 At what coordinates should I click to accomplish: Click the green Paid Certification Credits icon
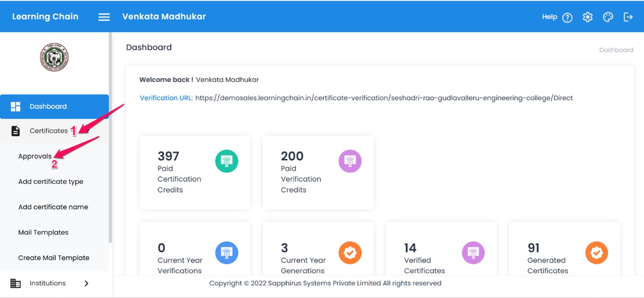pyautogui.click(x=227, y=161)
